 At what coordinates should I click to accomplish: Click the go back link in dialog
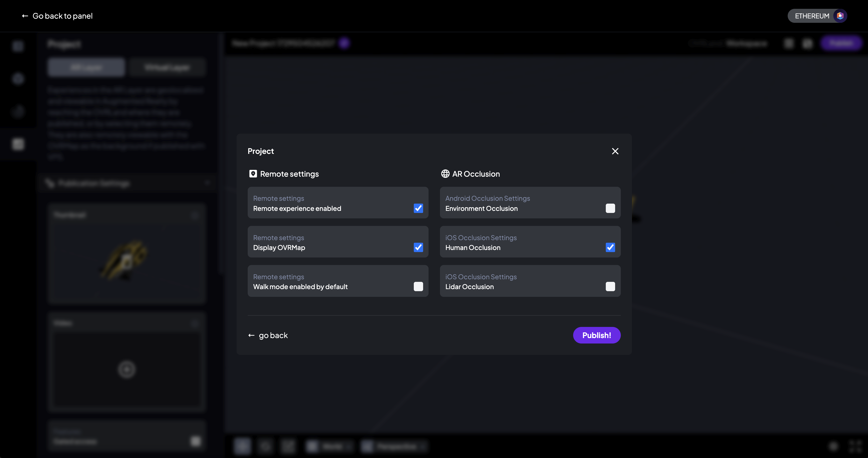(x=273, y=335)
